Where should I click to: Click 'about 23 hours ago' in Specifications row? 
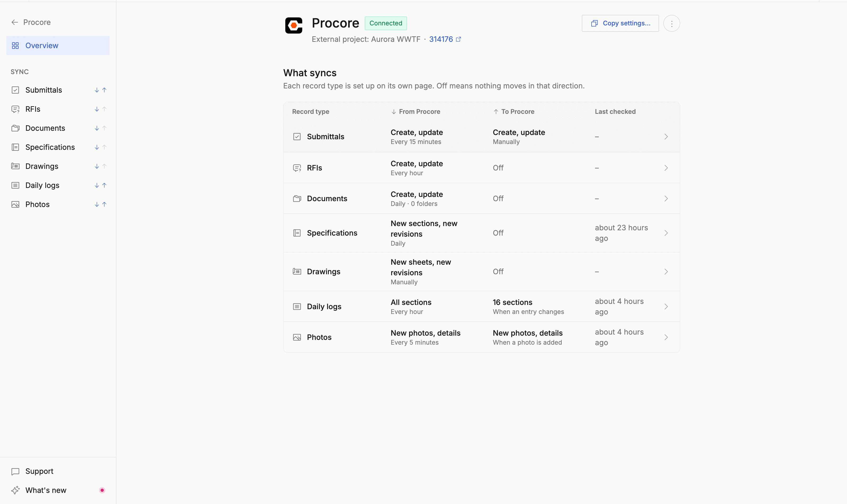click(x=621, y=233)
